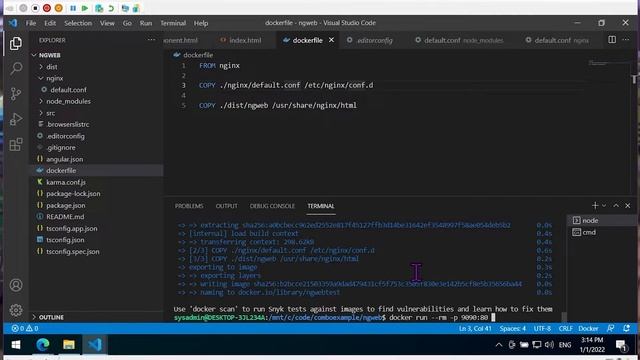Open the Source Control view
The image size is (640, 360).
coord(16,94)
